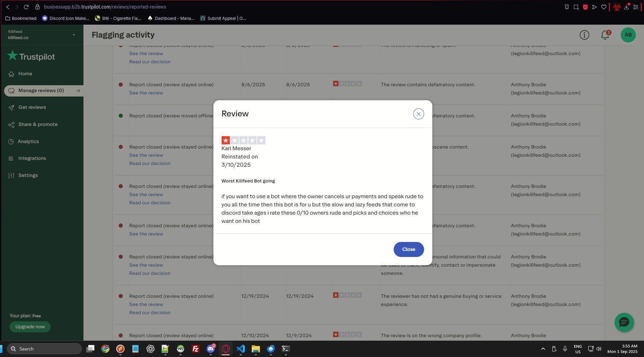
Task: Open File Explorer from the taskbar
Action: 255,349
